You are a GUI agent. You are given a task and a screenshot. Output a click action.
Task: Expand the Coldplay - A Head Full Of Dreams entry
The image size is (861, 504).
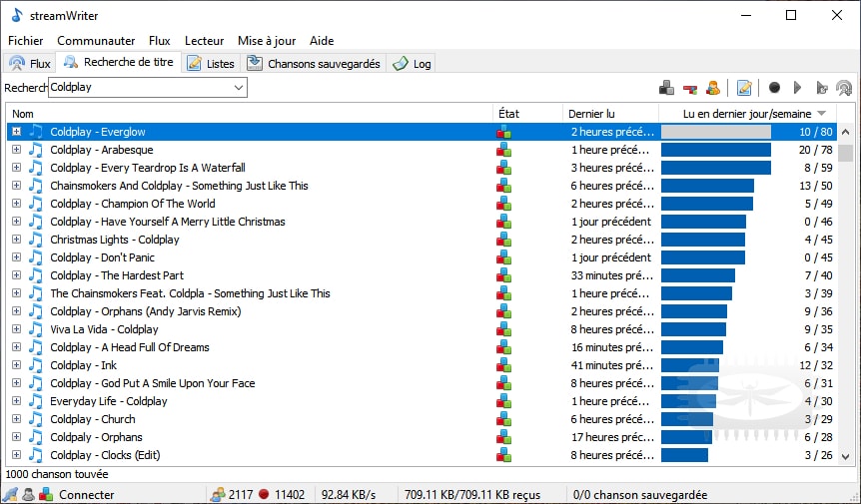pyautogui.click(x=16, y=347)
